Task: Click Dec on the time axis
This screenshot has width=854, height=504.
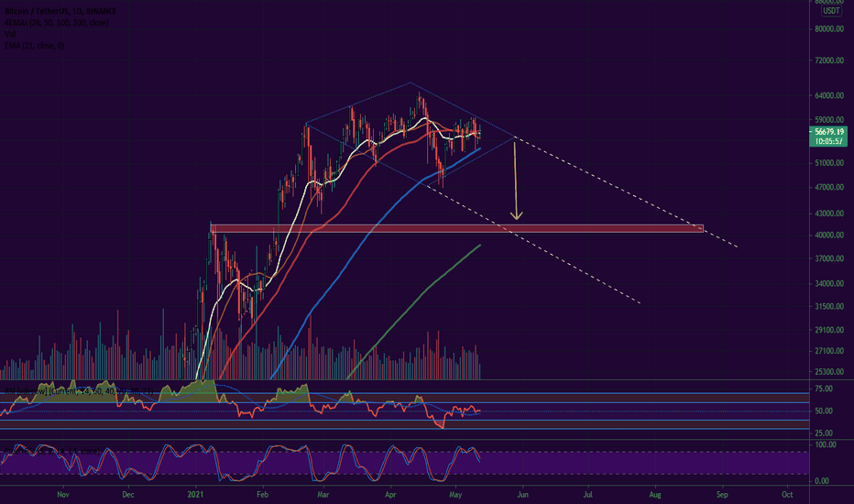Action: pyautogui.click(x=128, y=495)
